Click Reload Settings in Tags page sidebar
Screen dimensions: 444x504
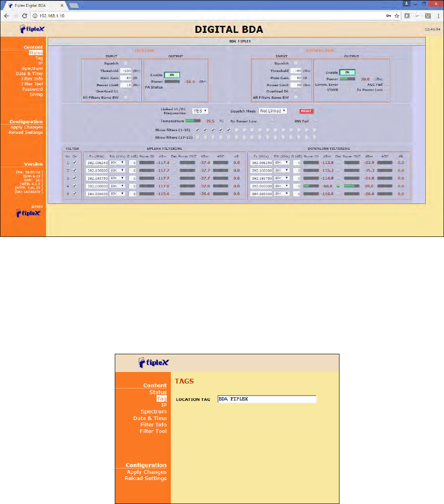[146, 478]
